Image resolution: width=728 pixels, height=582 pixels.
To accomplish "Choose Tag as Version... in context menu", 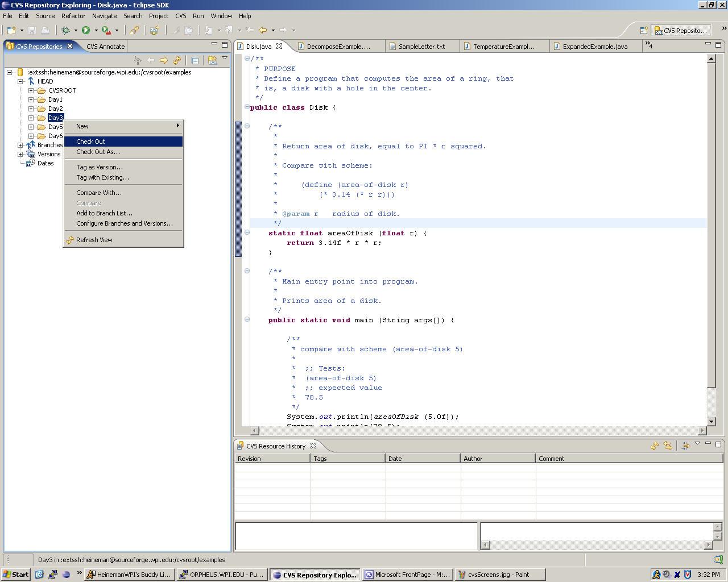I will click(100, 167).
